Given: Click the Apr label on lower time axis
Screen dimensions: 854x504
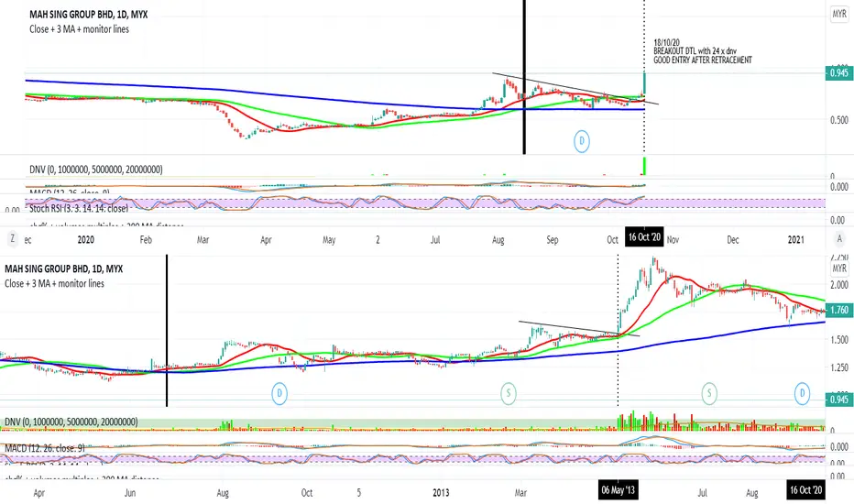Looking at the screenshot, I should point(39,493).
